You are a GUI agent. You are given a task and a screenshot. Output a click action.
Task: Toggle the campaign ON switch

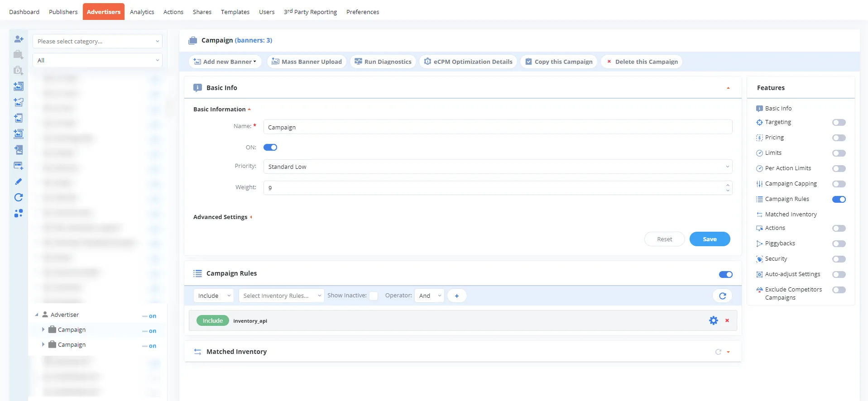pos(270,147)
